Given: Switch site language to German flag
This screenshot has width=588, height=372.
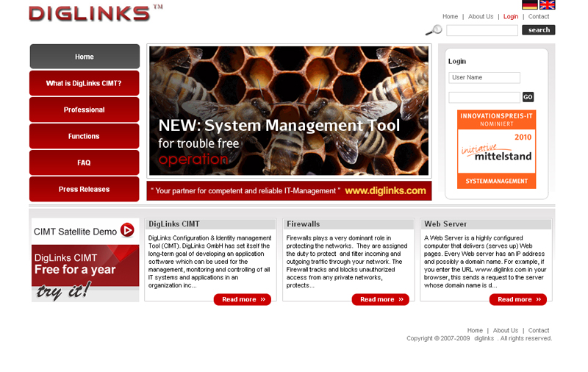Looking at the screenshot, I should [x=529, y=4].
